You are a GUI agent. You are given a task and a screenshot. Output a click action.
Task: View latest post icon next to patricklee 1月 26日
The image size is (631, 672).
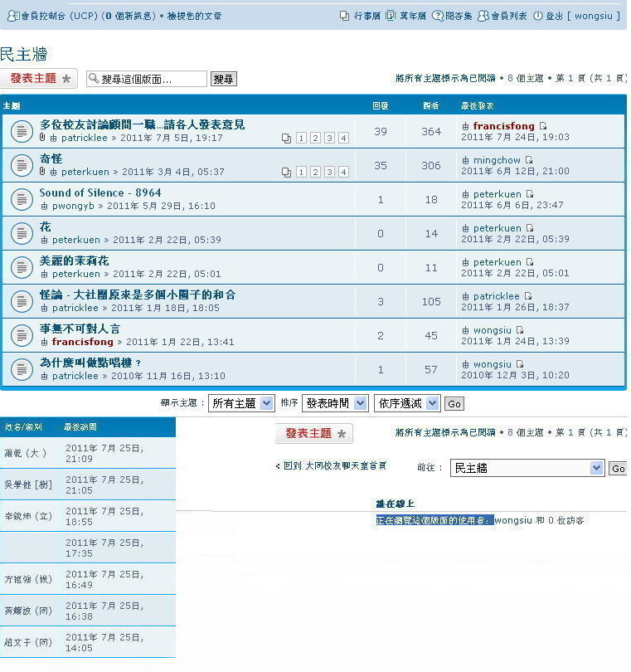pyautogui.click(x=528, y=296)
